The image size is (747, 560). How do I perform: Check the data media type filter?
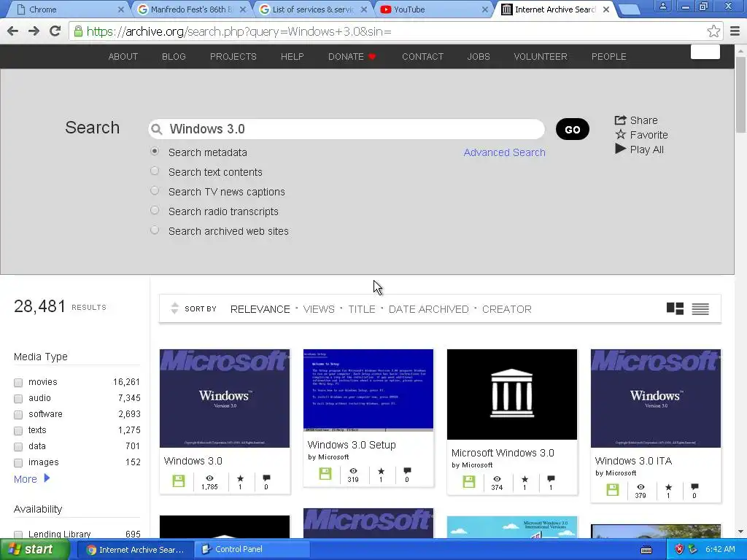pos(18,447)
